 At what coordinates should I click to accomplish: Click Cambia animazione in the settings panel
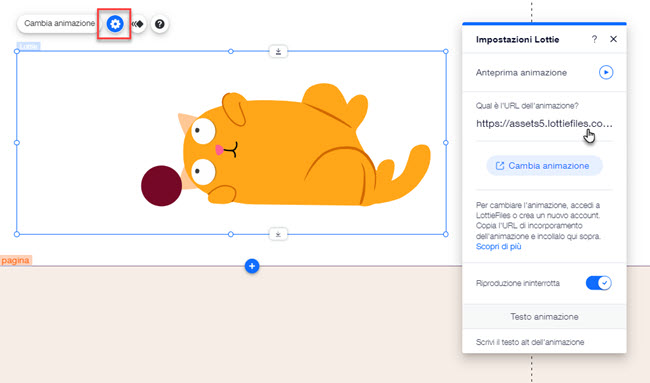tap(544, 166)
